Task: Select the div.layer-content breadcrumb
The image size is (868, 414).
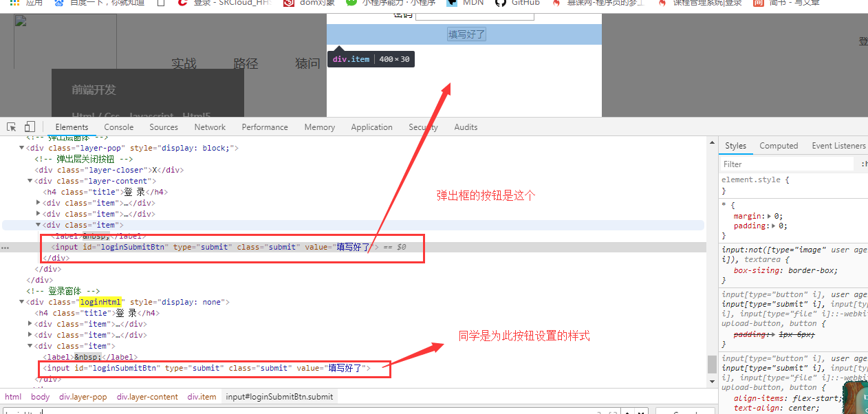Action: coord(147,397)
